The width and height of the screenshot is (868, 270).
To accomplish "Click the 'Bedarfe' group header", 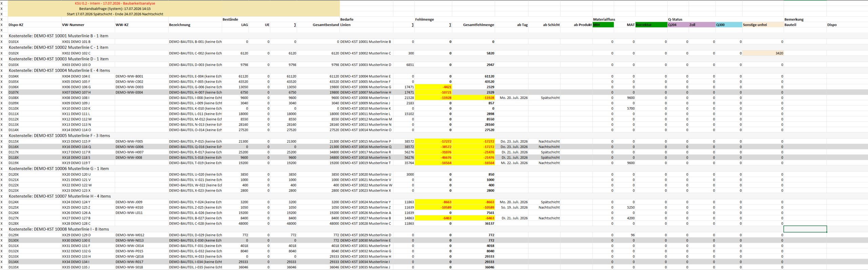I will 347,19.
